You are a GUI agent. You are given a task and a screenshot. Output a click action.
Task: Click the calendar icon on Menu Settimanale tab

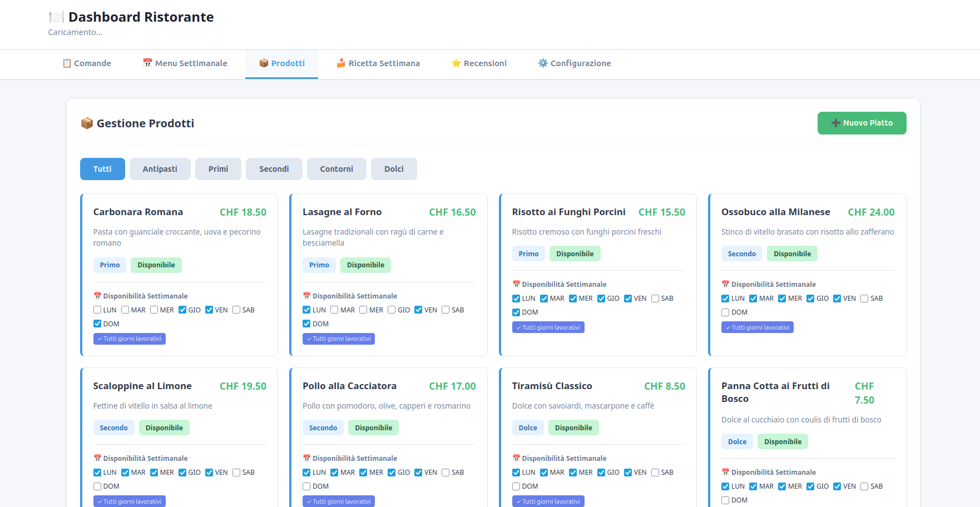coord(147,63)
